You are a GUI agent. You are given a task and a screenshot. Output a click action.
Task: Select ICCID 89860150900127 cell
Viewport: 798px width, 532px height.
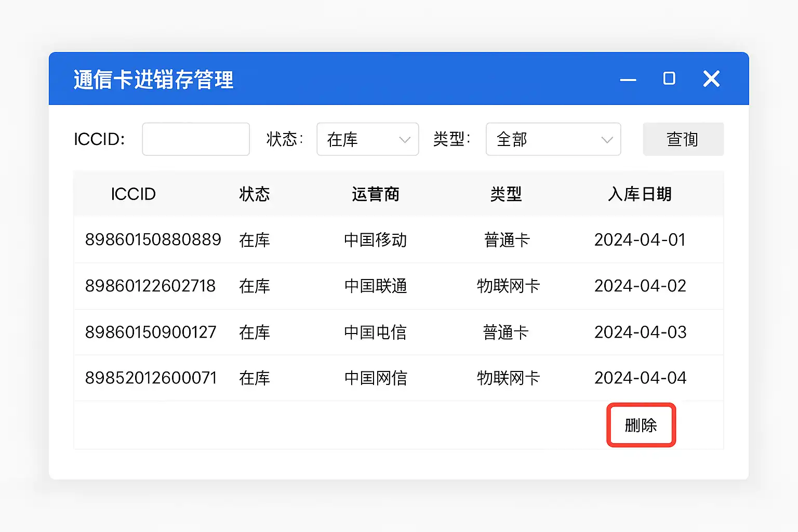point(151,332)
